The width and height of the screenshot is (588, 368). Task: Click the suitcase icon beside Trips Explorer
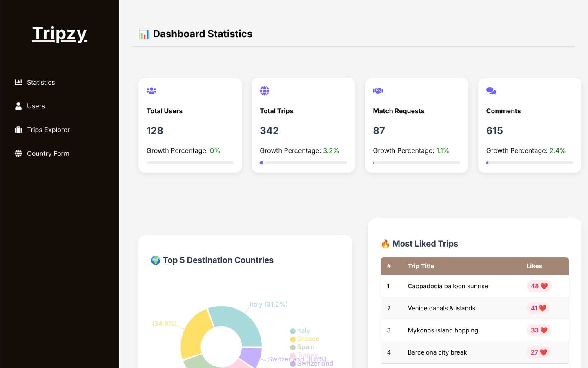pyautogui.click(x=18, y=130)
